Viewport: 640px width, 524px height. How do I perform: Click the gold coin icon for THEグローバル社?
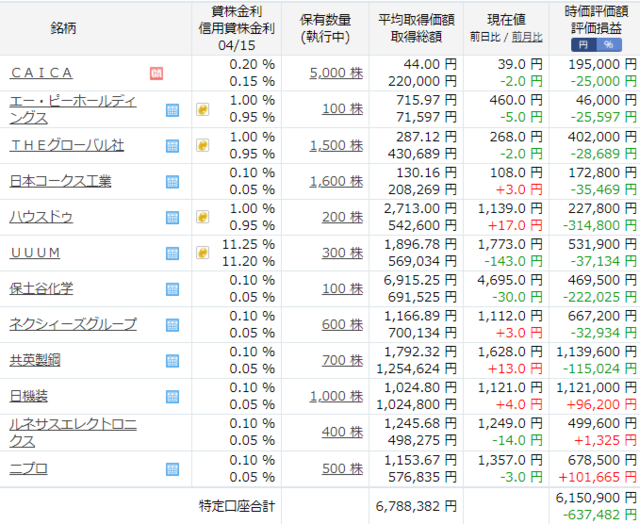click(203, 145)
